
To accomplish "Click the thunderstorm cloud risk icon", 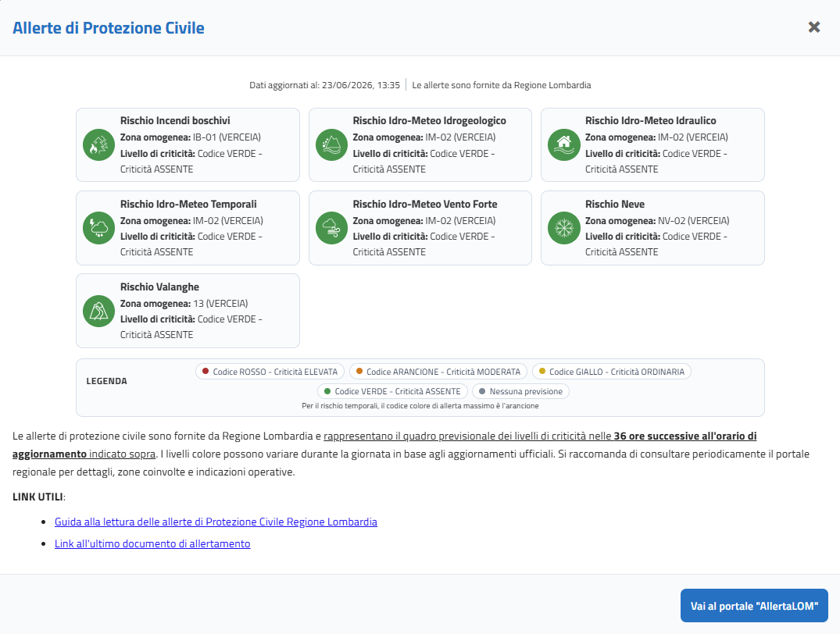I will (99, 228).
